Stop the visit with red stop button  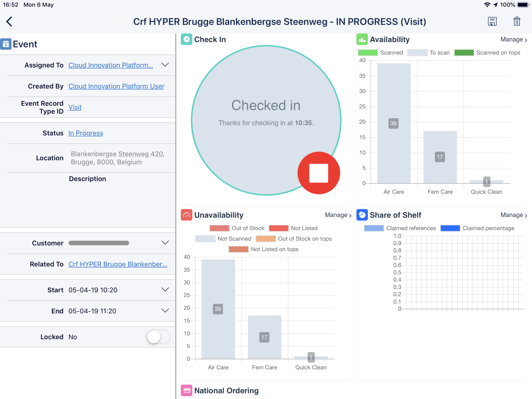(x=319, y=173)
